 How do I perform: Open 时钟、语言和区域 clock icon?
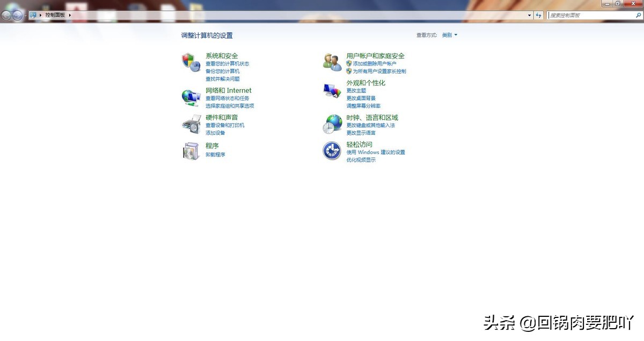coord(332,124)
